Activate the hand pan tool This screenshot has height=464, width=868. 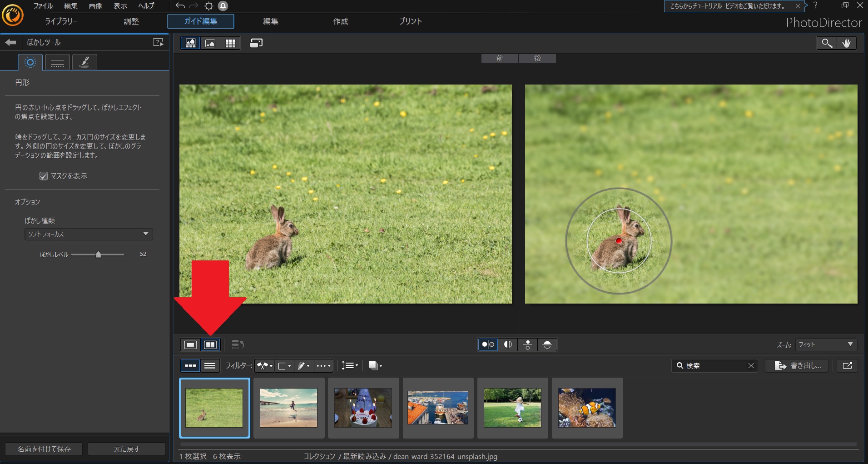pyautogui.click(x=846, y=43)
